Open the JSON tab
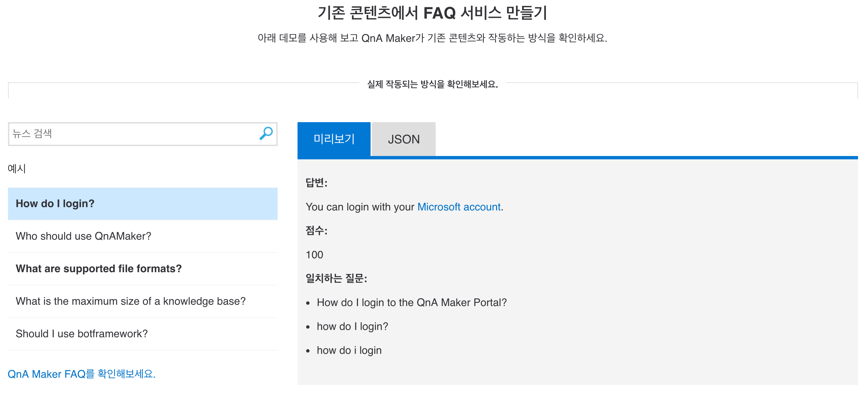Image resolution: width=868 pixels, height=397 pixels. pos(403,139)
